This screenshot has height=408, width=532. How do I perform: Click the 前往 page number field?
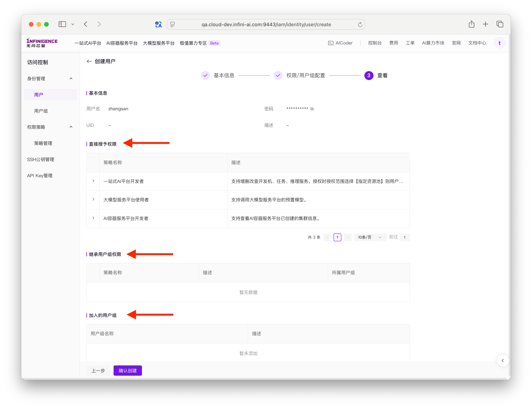click(404, 237)
